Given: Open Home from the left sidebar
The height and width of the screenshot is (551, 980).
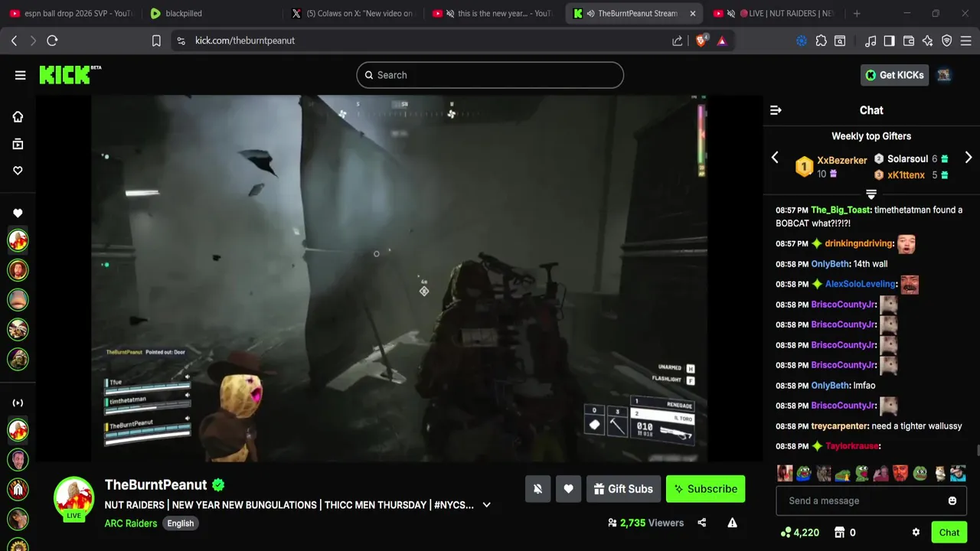Looking at the screenshot, I should 18,117.
